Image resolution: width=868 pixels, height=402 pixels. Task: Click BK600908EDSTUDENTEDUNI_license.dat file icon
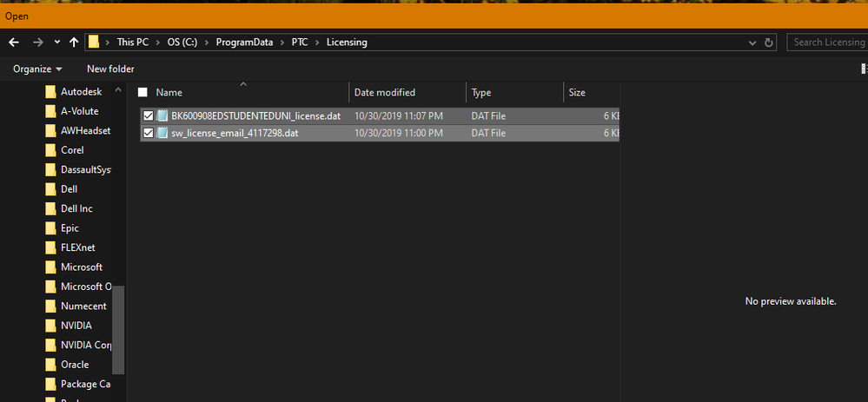click(162, 115)
